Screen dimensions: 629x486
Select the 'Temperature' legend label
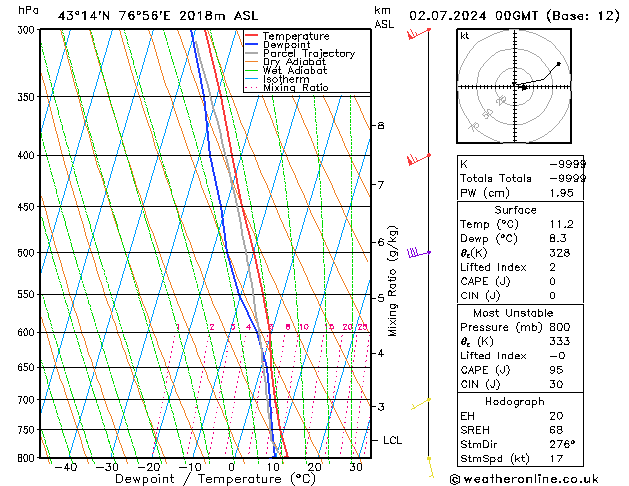(x=296, y=36)
